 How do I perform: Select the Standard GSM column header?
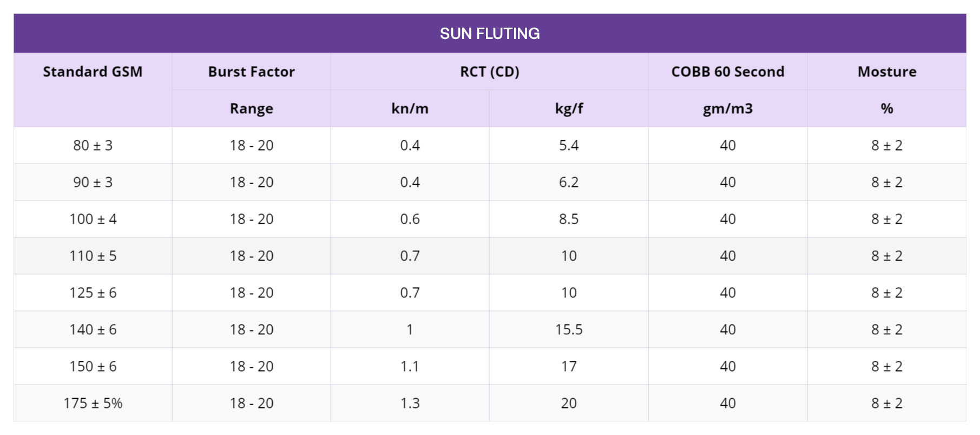(93, 72)
